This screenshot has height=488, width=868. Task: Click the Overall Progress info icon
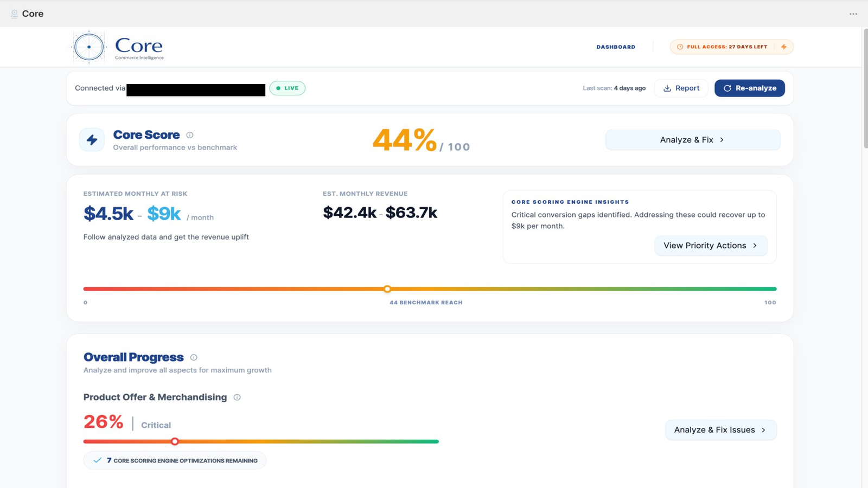194,357
